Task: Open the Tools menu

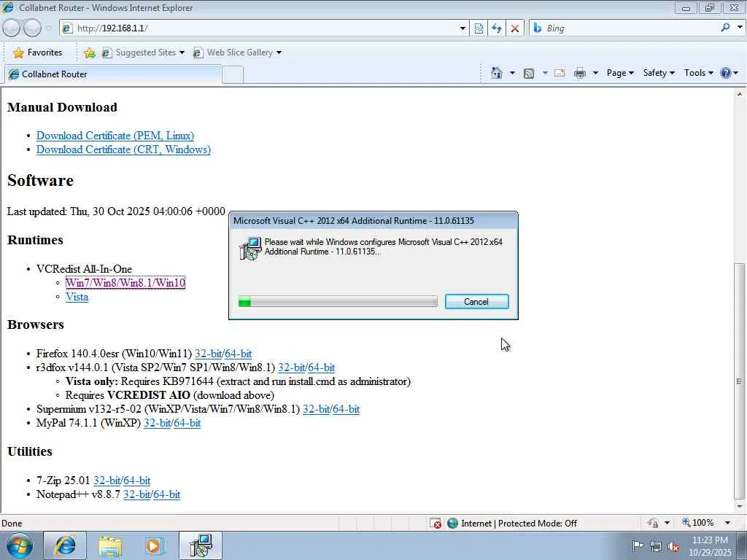Action: [x=698, y=73]
